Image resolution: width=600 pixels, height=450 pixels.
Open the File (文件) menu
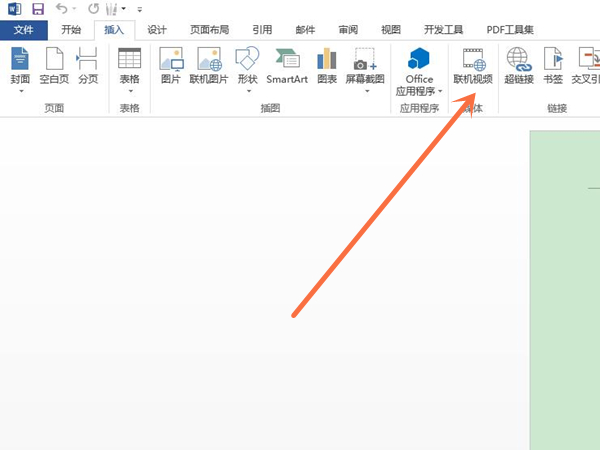tap(24, 30)
